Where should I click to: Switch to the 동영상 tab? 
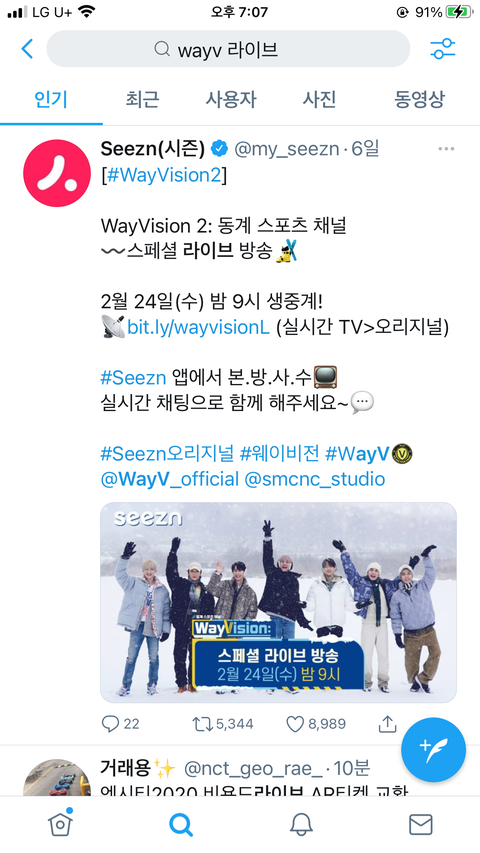(419, 100)
